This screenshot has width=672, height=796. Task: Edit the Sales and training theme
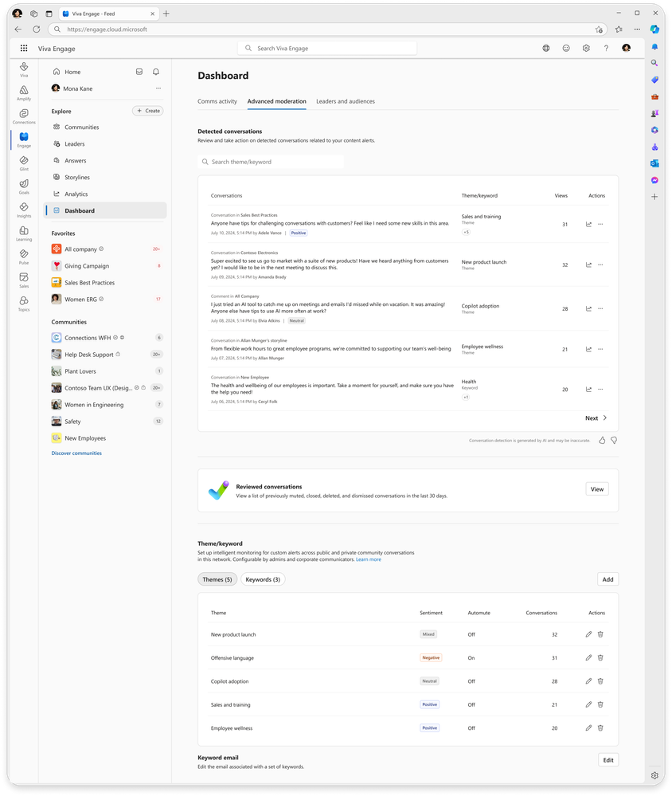coord(589,704)
